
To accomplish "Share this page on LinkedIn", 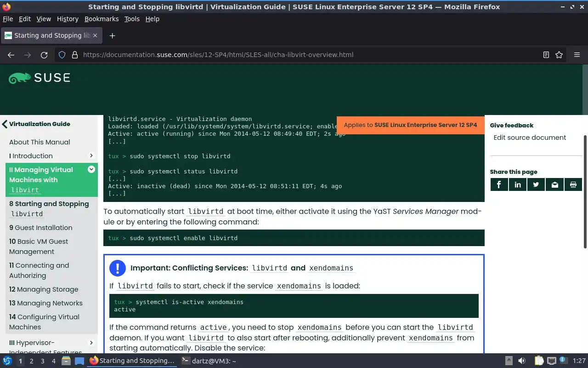I will point(518,184).
